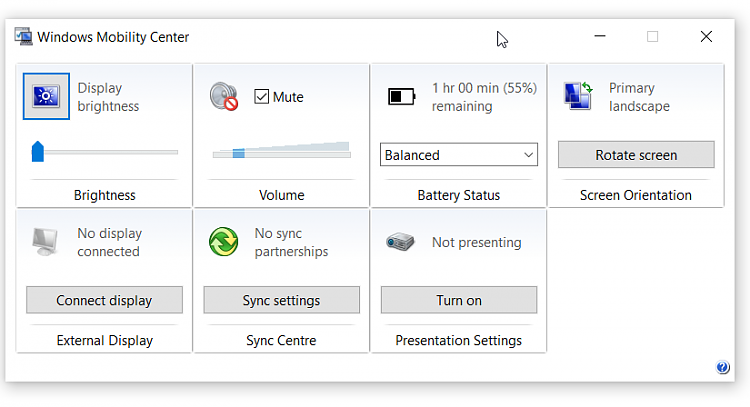Close the Windows Mobility Center window

click(706, 36)
